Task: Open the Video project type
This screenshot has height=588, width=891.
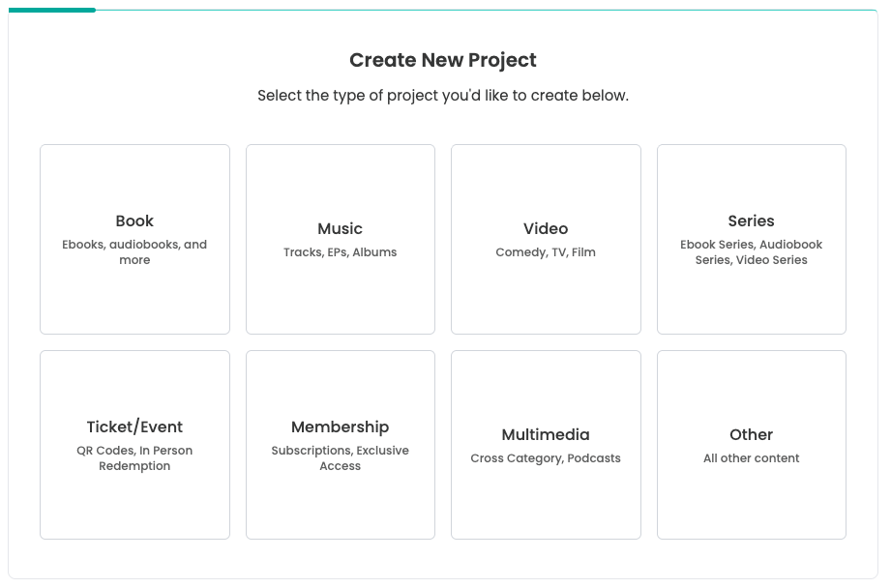Action: pos(546,239)
